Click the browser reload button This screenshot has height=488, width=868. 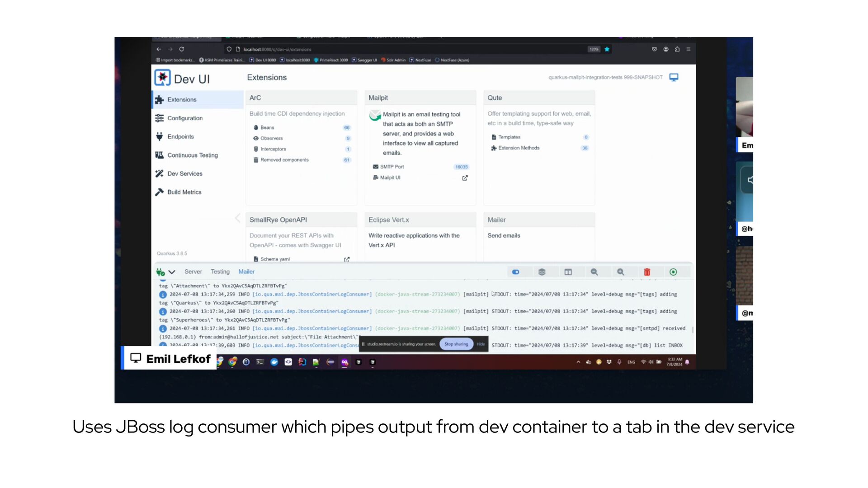182,49
